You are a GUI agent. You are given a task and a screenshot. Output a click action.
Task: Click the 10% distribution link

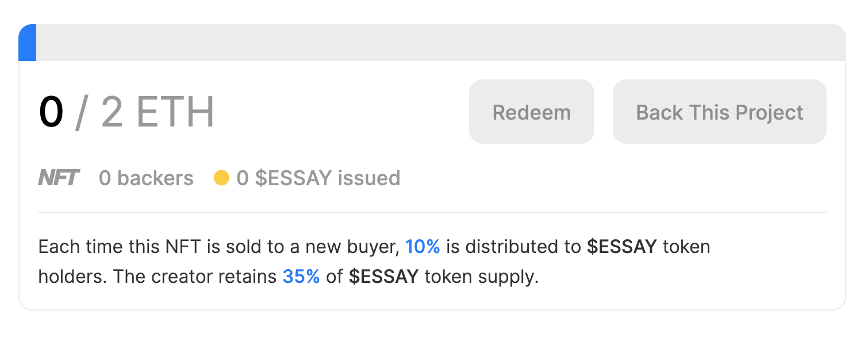[x=423, y=247]
